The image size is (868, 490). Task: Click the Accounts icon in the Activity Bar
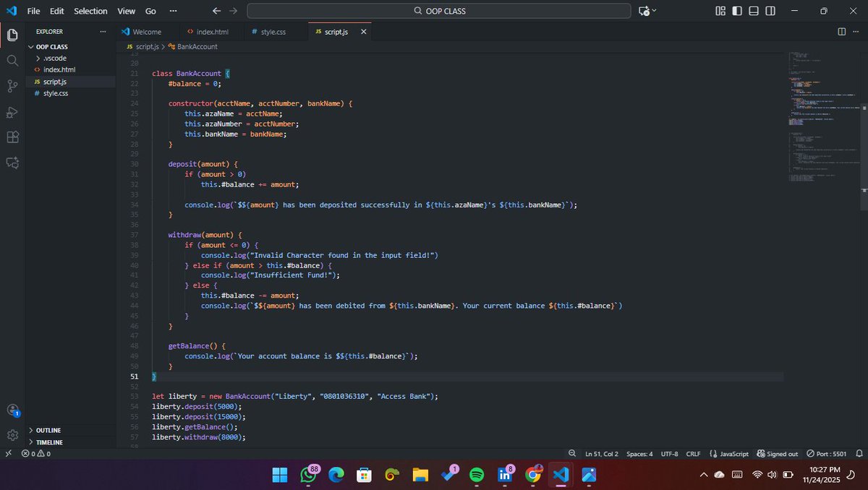coord(12,410)
